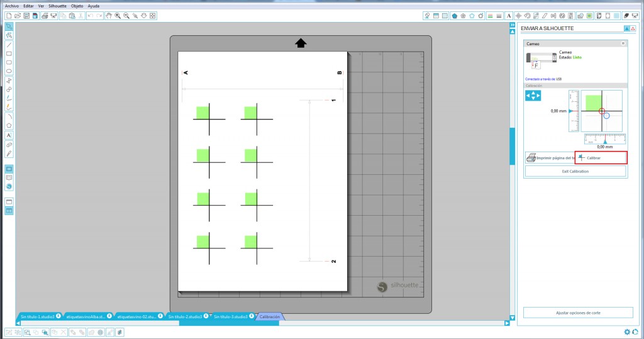
Task: Open the Archivo menu
Action: 11,5
